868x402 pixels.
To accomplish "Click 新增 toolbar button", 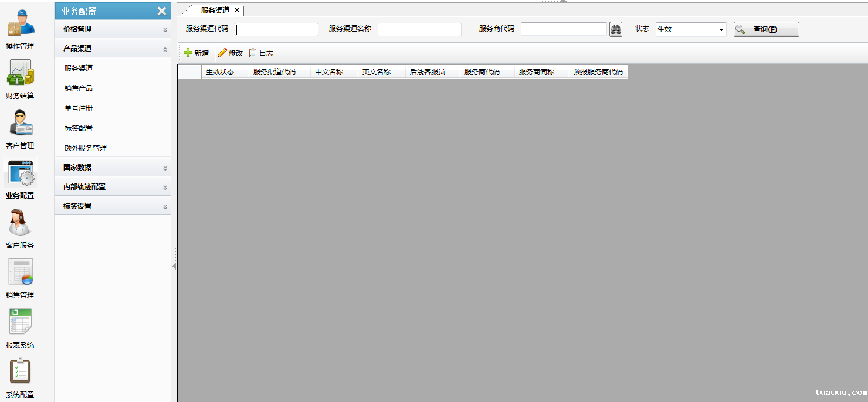I will (x=196, y=53).
